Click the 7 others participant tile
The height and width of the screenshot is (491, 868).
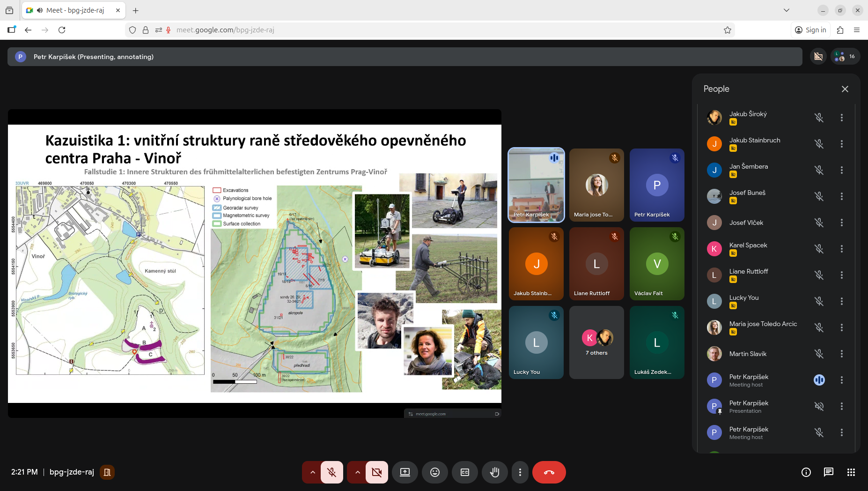(596, 342)
